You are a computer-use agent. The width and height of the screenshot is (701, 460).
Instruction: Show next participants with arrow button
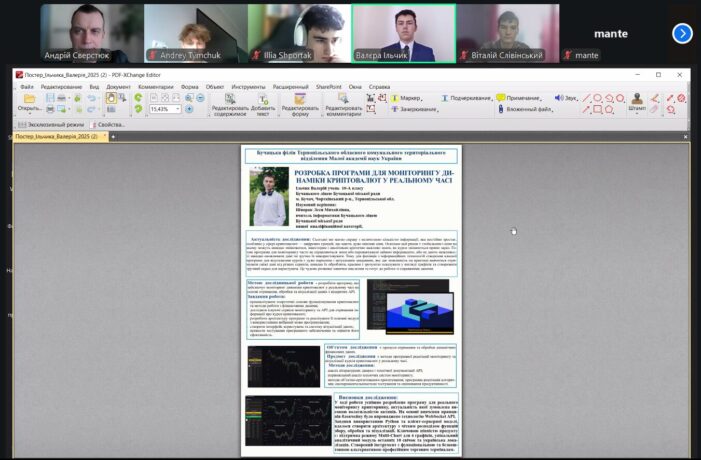tap(683, 33)
